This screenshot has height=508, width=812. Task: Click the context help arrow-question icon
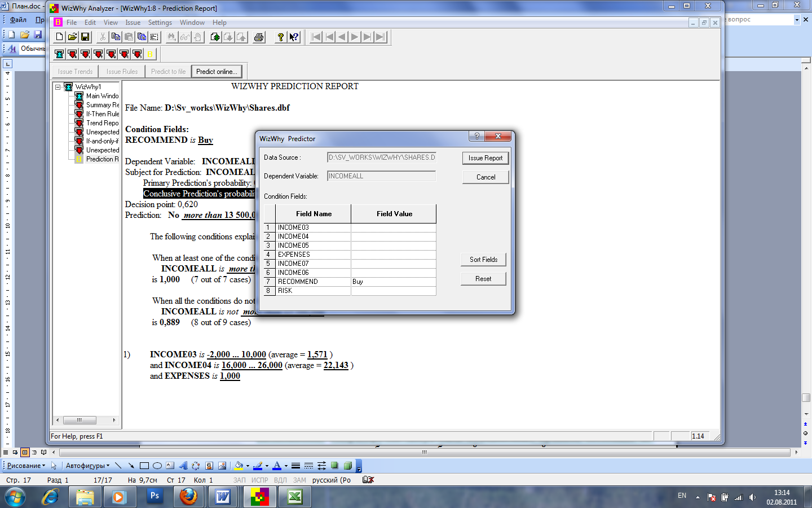click(294, 37)
